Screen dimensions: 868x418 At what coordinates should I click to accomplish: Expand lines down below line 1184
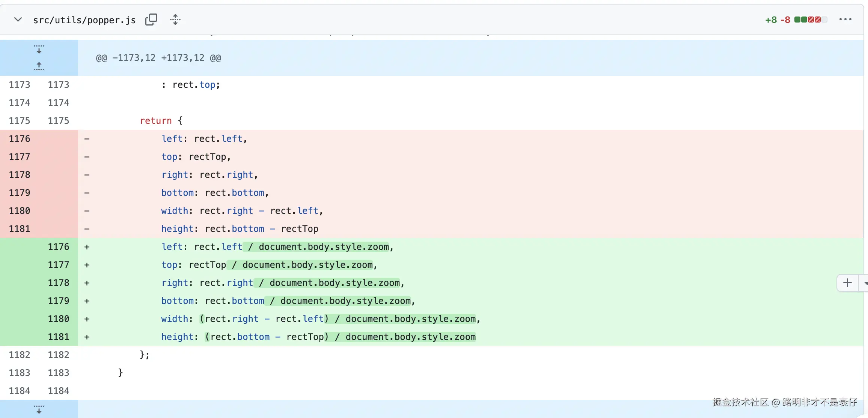[39, 409]
